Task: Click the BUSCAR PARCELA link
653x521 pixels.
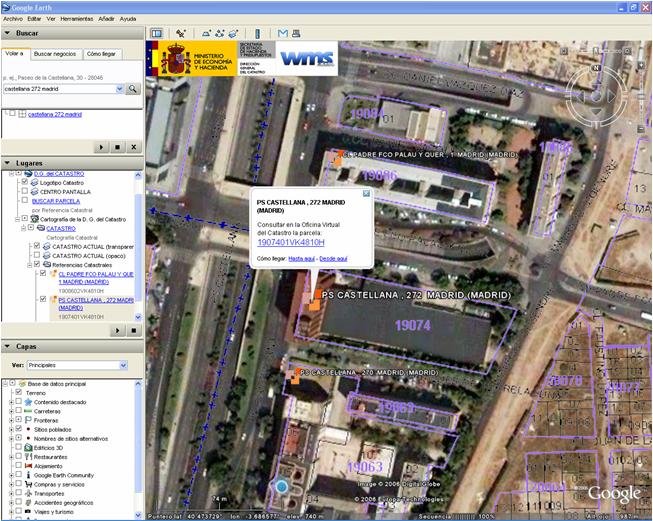Action: pyautogui.click(x=56, y=201)
